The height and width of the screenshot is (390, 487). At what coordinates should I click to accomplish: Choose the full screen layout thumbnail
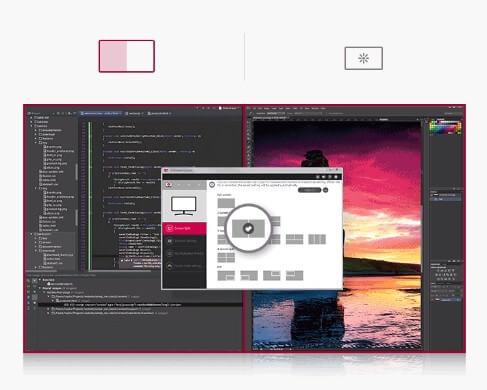tap(226, 203)
